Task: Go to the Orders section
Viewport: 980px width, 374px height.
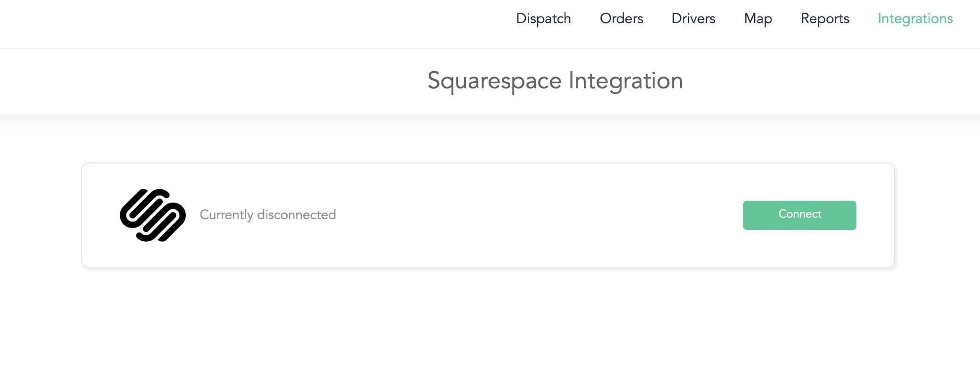Action: click(621, 18)
